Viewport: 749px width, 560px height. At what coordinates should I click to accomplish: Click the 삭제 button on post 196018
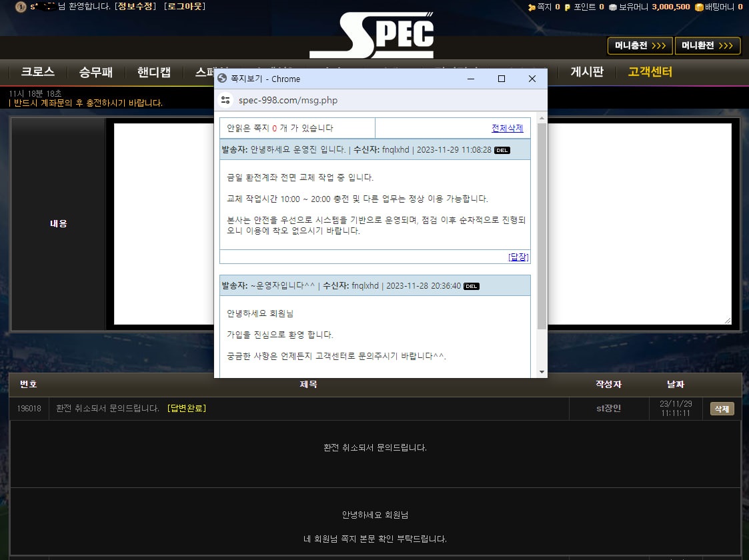pyautogui.click(x=721, y=409)
